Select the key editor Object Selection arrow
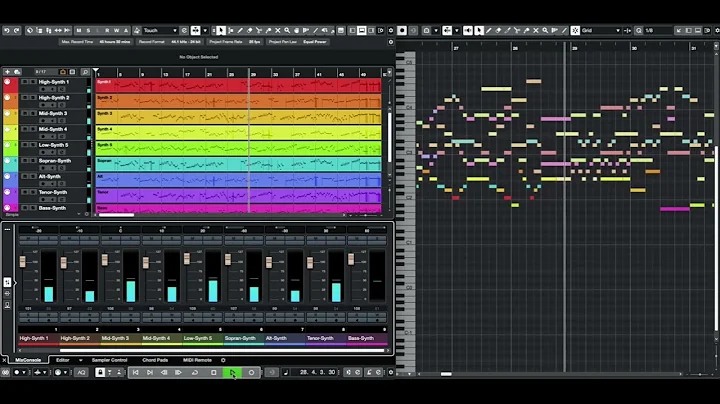720x404 pixels. 479,30
